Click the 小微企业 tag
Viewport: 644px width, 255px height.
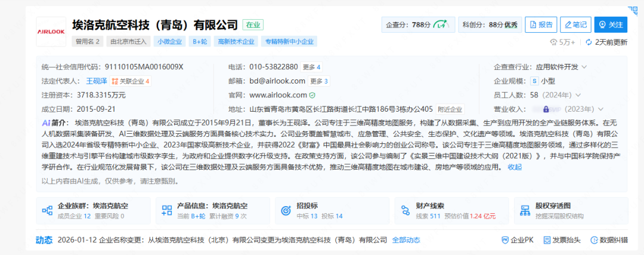coord(169,42)
